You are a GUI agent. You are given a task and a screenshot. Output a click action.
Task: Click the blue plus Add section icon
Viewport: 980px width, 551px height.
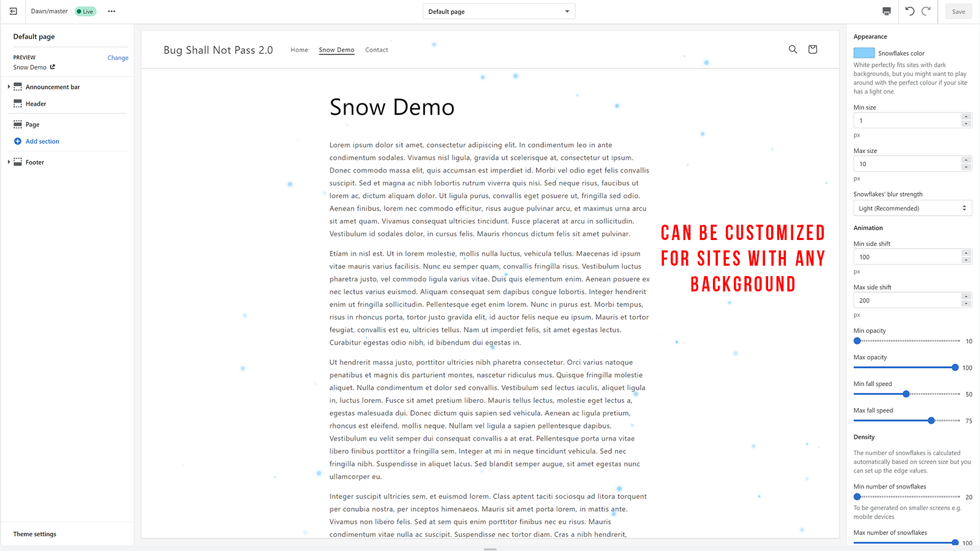[18, 141]
